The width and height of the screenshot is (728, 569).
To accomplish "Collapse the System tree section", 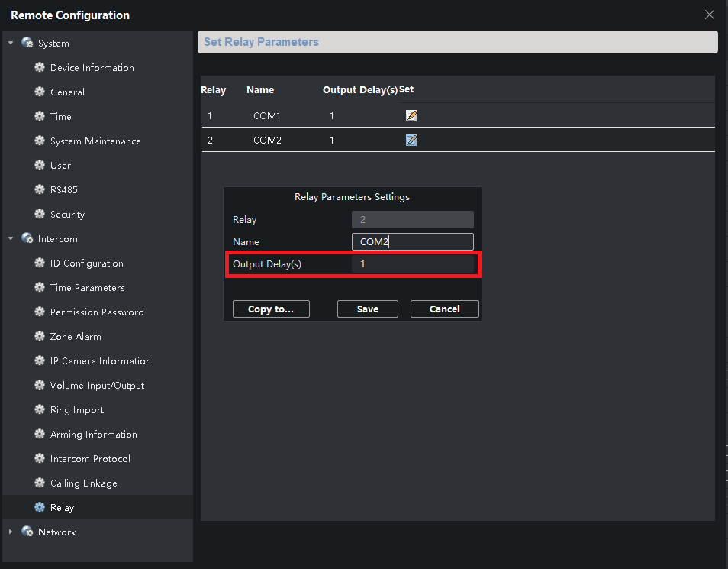I will tap(11, 44).
